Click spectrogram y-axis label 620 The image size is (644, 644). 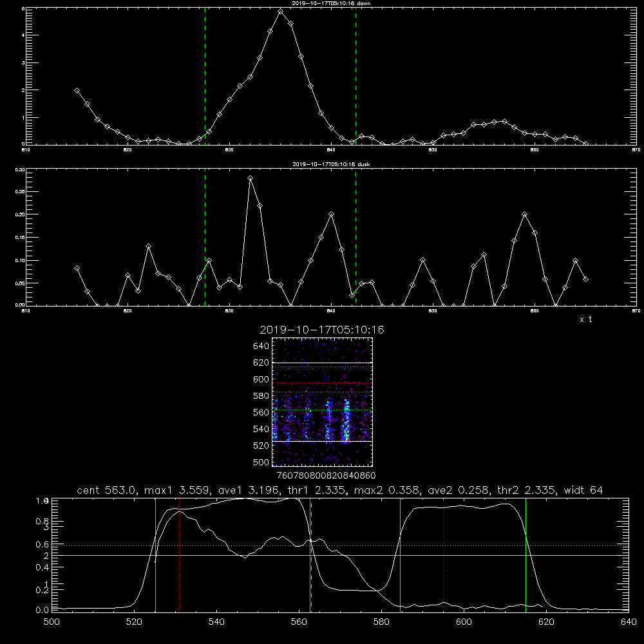pyautogui.click(x=261, y=363)
